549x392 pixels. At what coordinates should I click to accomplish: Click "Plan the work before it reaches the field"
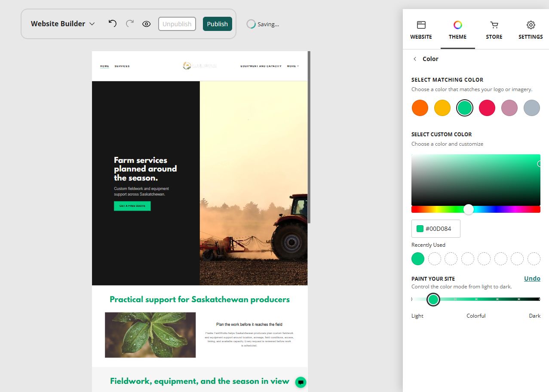click(249, 325)
